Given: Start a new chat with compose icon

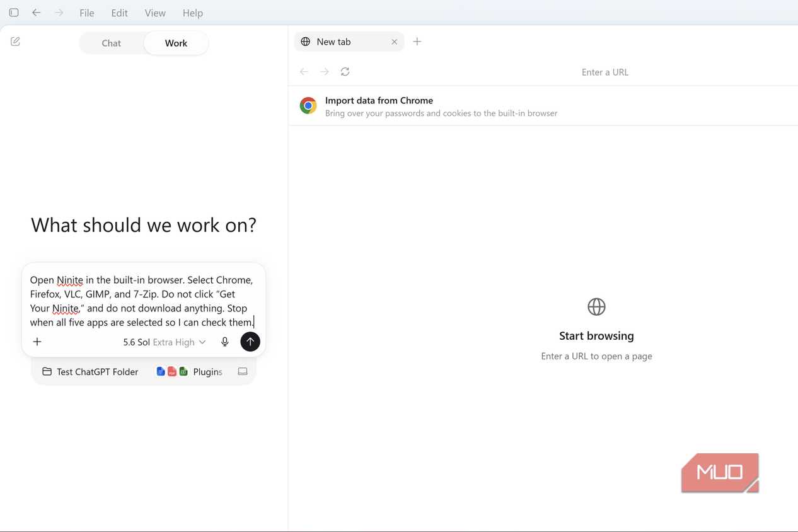Looking at the screenshot, I should point(16,42).
